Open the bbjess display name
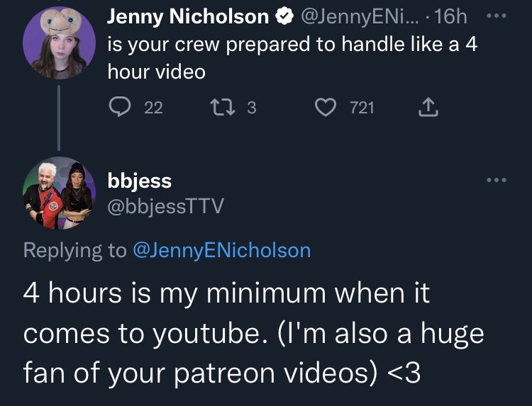Image resolution: width=532 pixels, height=406 pixels. click(140, 181)
